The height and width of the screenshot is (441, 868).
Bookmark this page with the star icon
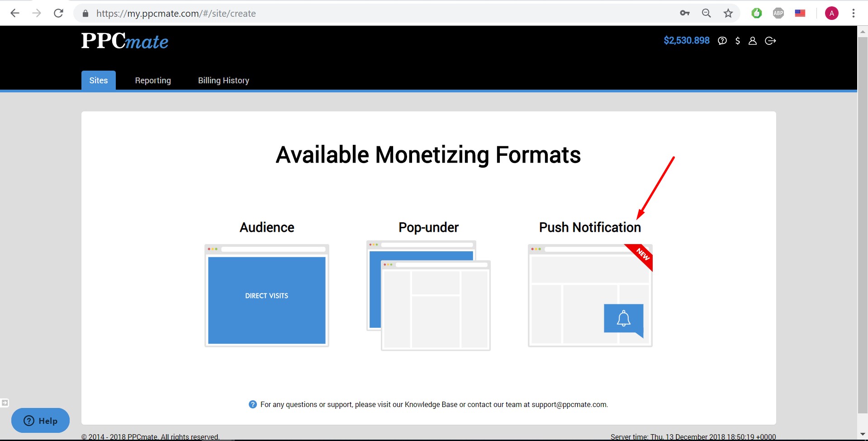click(728, 13)
